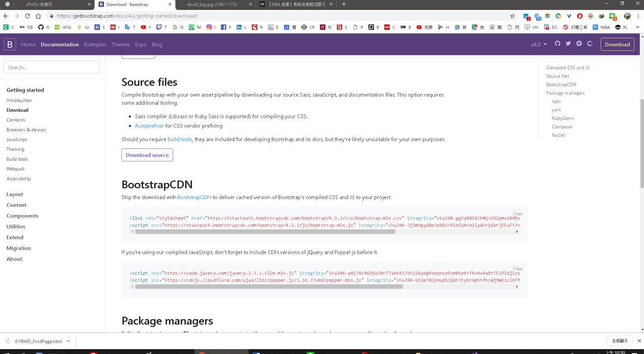Jump to RubyGems in the page contents

[x=563, y=118]
